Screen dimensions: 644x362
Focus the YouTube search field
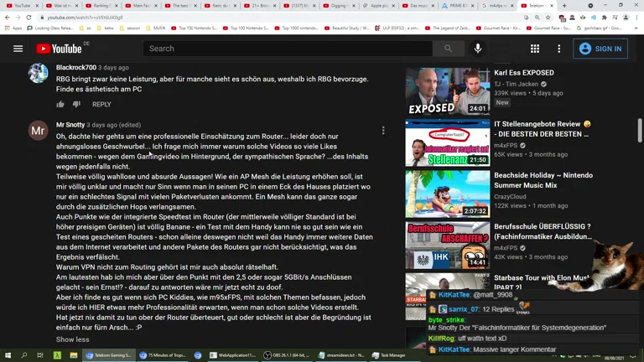coord(288,49)
